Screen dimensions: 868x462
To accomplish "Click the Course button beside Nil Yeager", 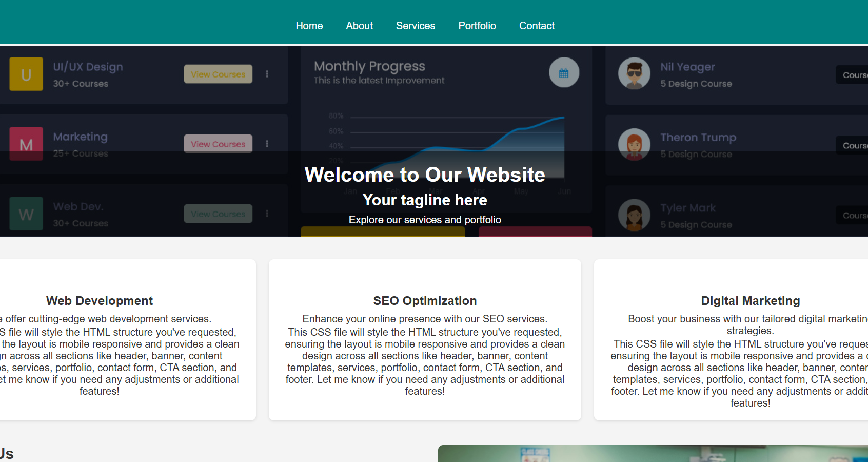I will click(x=852, y=75).
